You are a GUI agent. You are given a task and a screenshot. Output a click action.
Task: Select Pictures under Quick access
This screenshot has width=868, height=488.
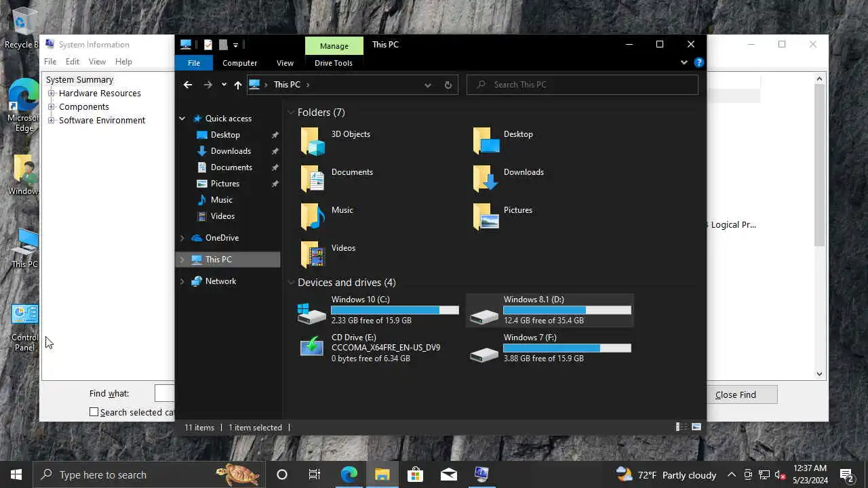(225, 184)
